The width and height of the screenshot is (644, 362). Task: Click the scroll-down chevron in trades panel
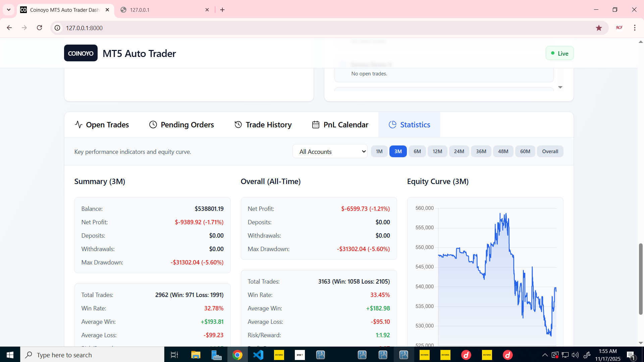pyautogui.click(x=560, y=87)
